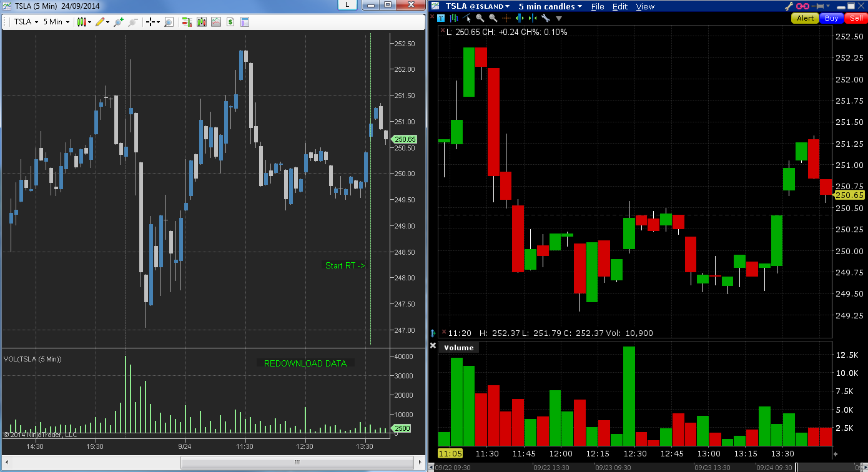Click the Start RT label on NinjaTrader chart
Screen dimensions: 868x472
click(345, 265)
